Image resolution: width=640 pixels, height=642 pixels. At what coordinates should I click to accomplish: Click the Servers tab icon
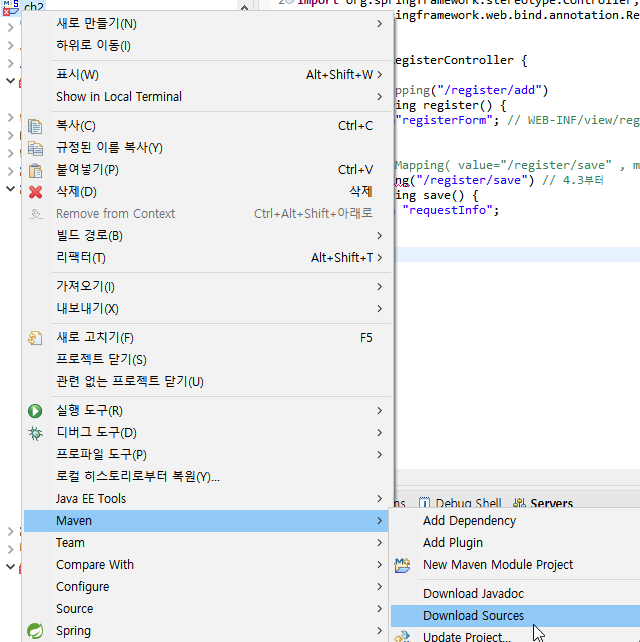point(519,503)
